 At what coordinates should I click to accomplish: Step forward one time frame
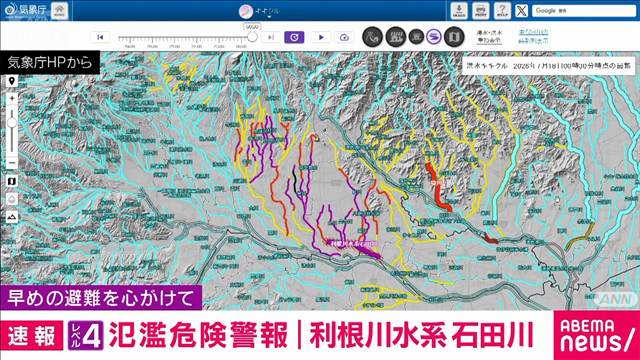pyautogui.click(x=271, y=37)
